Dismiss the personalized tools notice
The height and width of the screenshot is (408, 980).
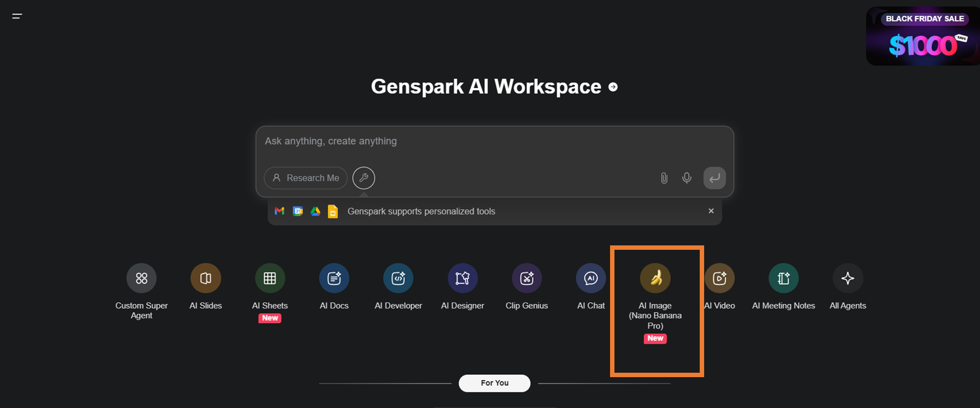click(711, 211)
